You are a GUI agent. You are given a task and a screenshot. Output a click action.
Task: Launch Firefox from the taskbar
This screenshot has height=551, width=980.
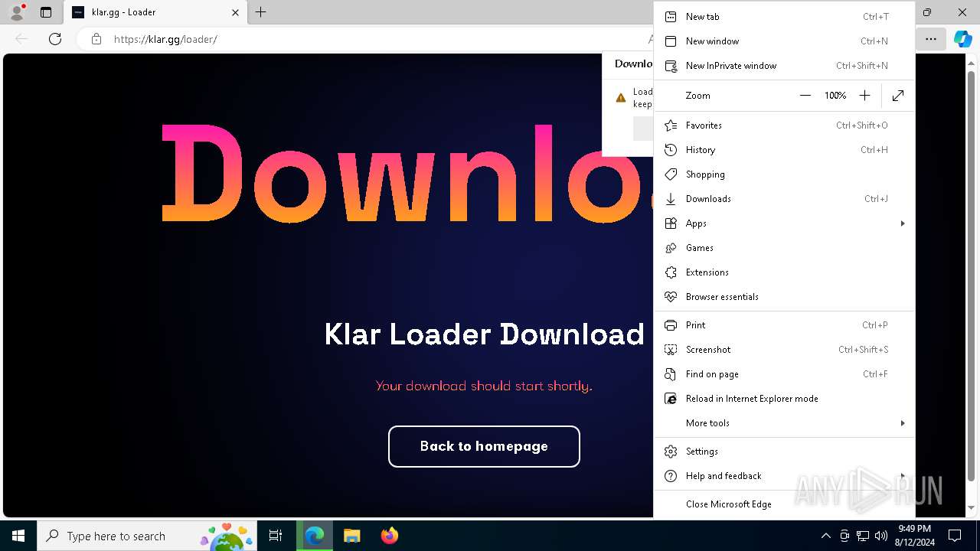tap(389, 536)
